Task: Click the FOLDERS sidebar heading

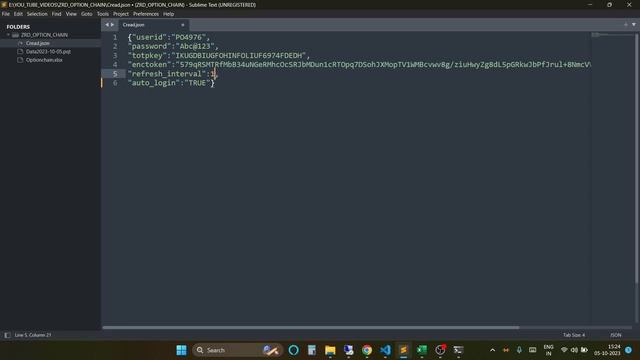Action: [x=18, y=27]
